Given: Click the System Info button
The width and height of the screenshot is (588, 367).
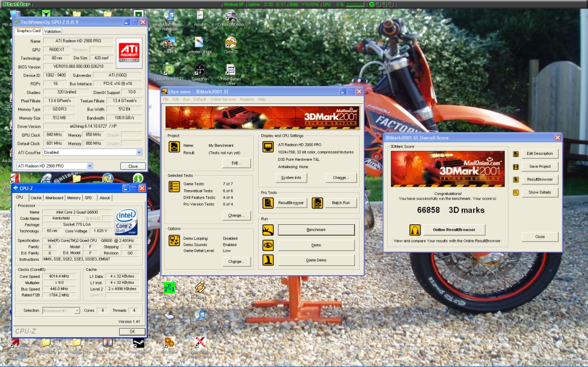Looking at the screenshot, I should (291, 178).
